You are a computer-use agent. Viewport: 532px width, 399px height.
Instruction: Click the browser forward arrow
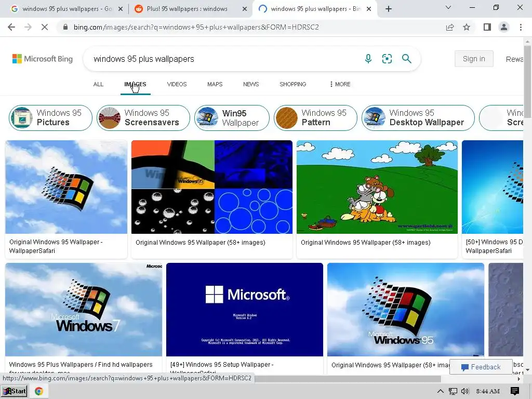(x=28, y=27)
